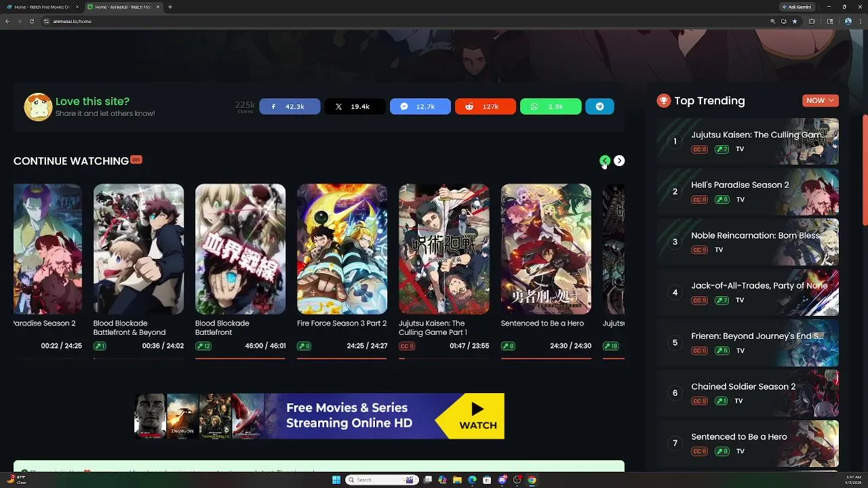Click the Windows taskbar Search box
Screen dimensions: 868x488
(381, 480)
